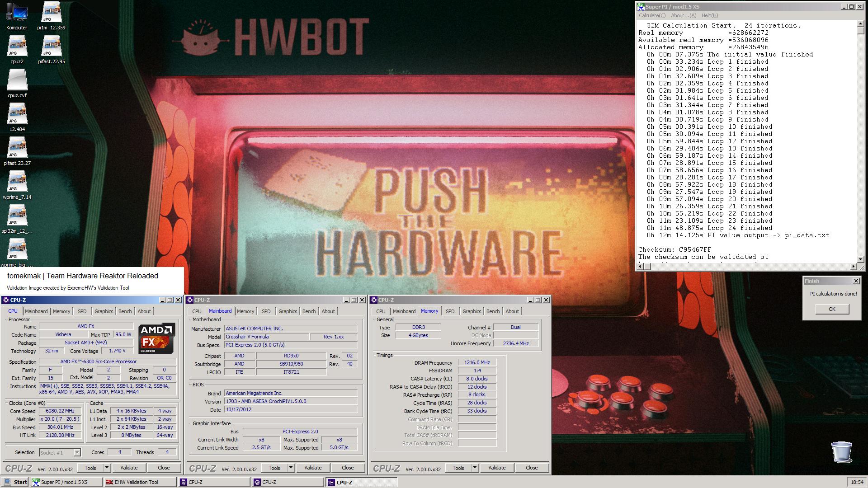Image resolution: width=868 pixels, height=488 pixels.
Task: Open the Calculate menu in Super PI
Action: point(652,15)
